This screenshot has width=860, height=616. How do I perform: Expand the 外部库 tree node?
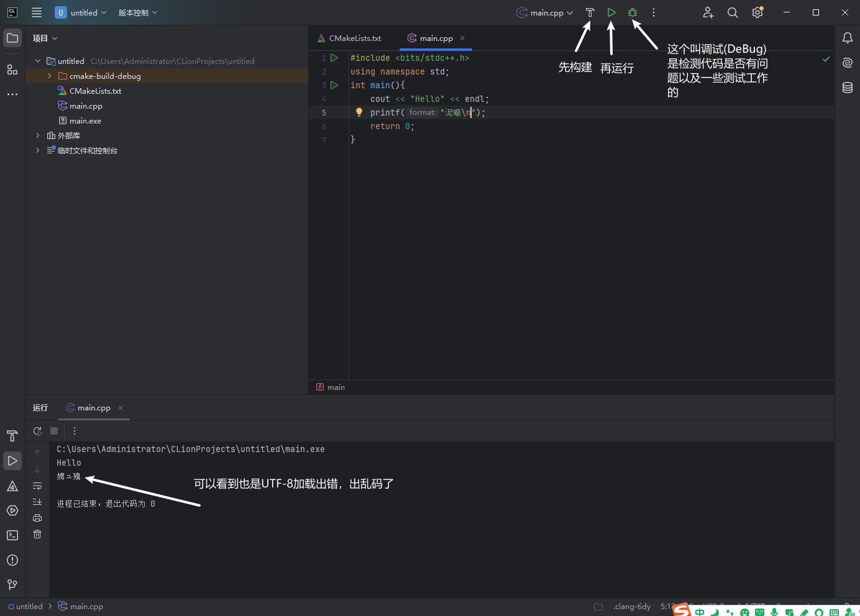[37, 135]
